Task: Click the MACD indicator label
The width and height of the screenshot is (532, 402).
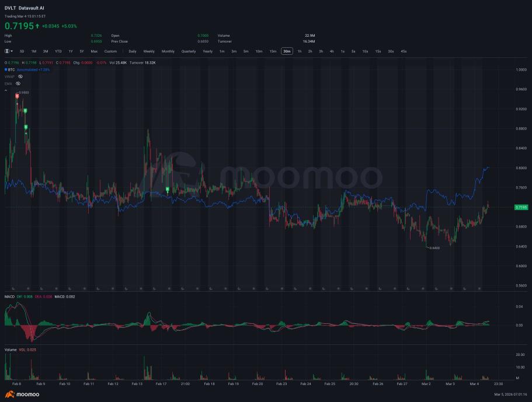Action: coord(9,296)
